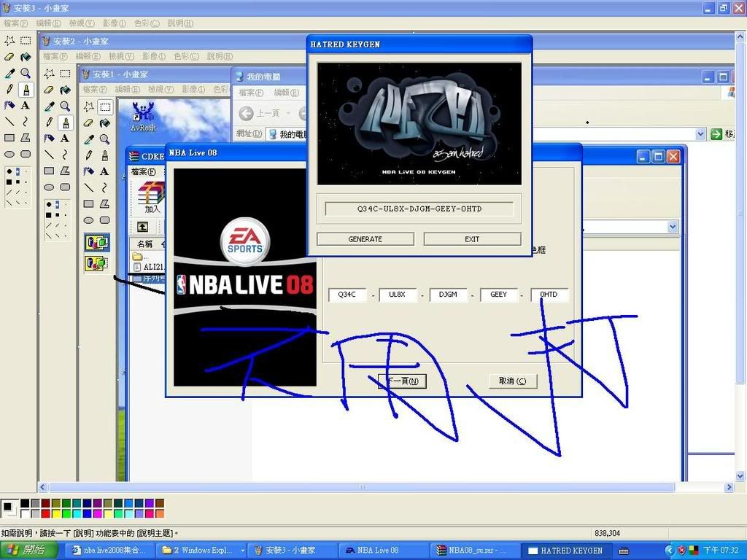Pick the red color from the palette

[x=45, y=513]
